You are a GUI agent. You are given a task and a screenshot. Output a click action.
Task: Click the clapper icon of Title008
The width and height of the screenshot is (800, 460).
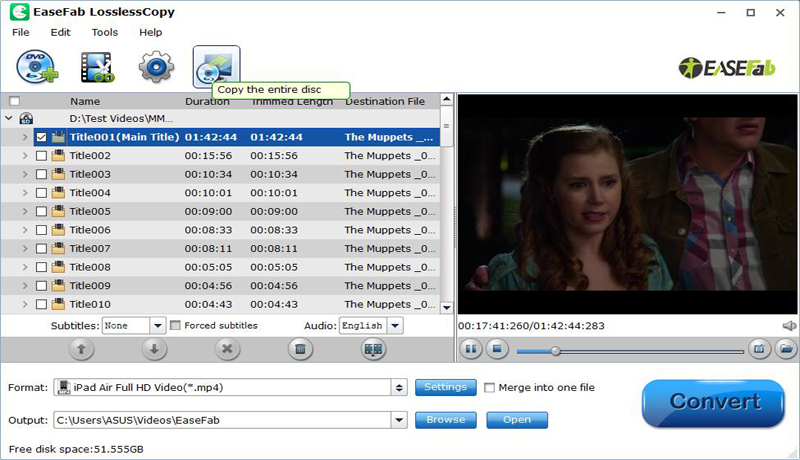pos(58,267)
